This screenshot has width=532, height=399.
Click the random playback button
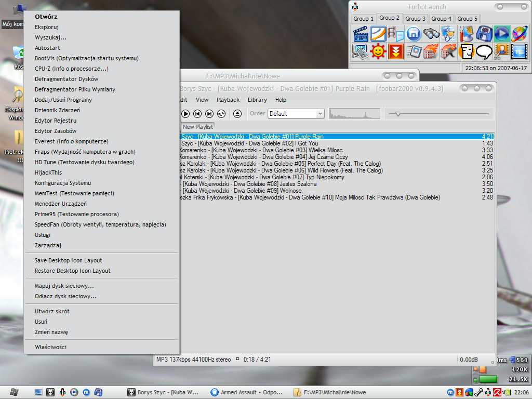coord(221,114)
